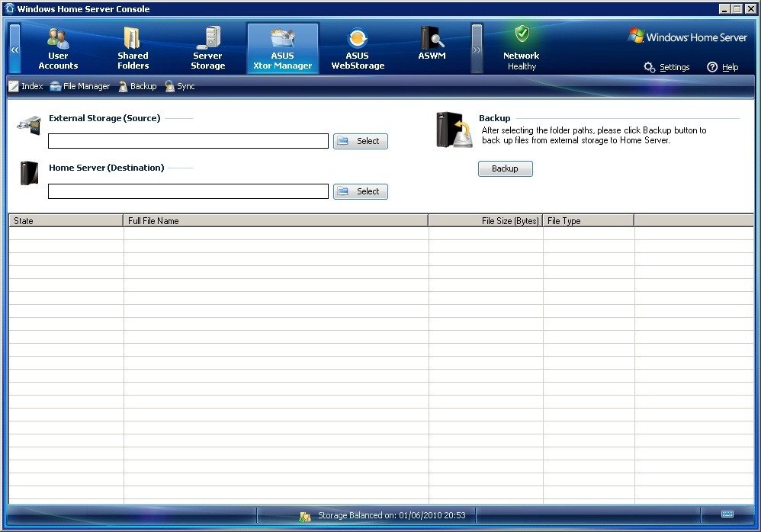
Task: Click the Backup toolbar item
Action: click(137, 86)
